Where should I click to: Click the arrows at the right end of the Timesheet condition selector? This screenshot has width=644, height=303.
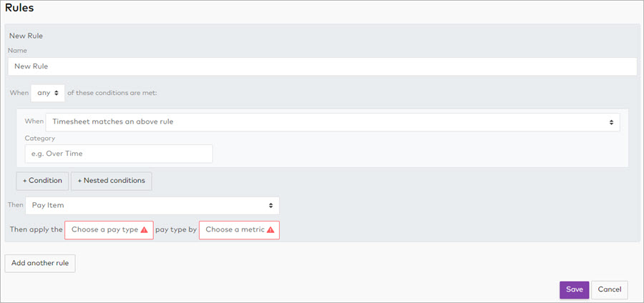tap(612, 122)
